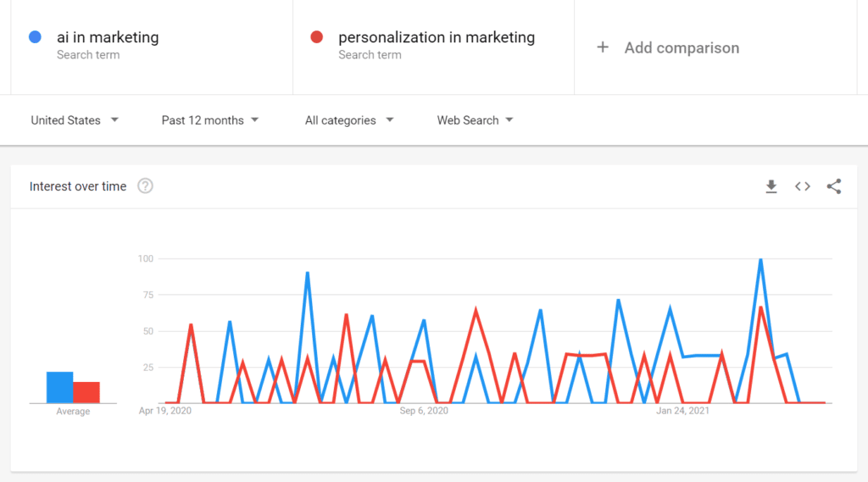Expand the United States region dropdown

(x=75, y=120)
